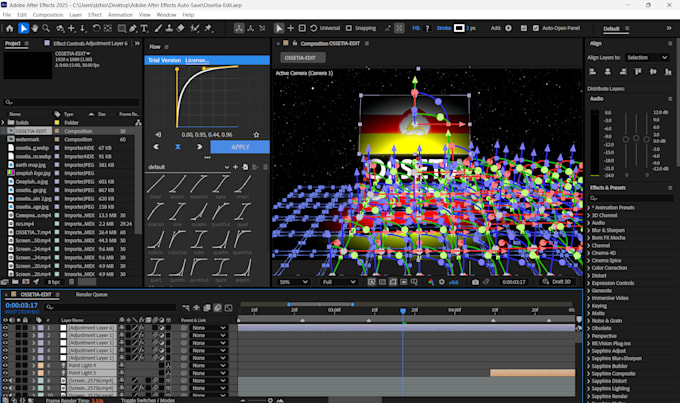
Task: Click the Home icon in the toolbar
Action: (10, 29)
